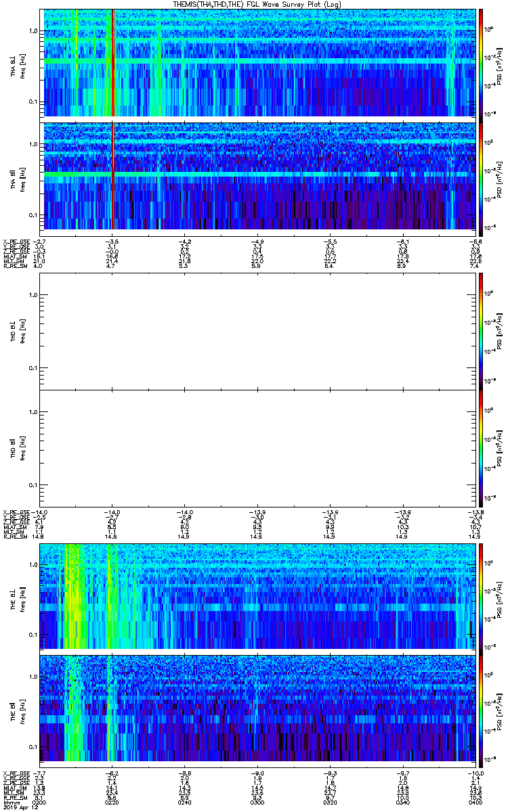The image size is (508, 812).
Task: Click the PSD color bar beside THD B-perpendicular
Action: coord(481,331)
